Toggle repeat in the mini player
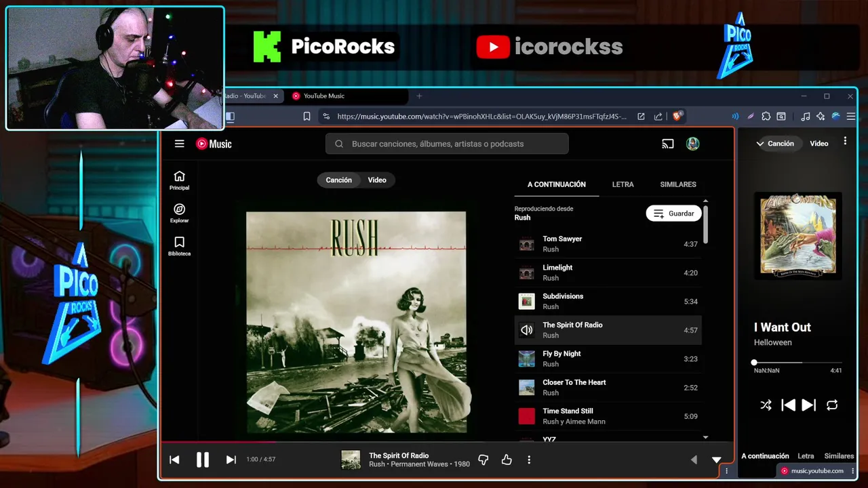Screen dimensions: 868x488 tap(832, 405)
